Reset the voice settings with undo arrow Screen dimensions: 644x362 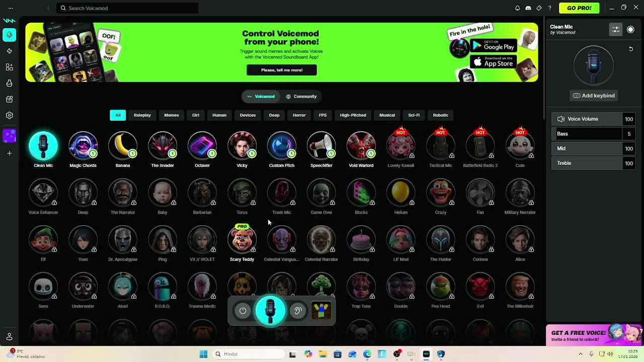click(x=631, y=49)
